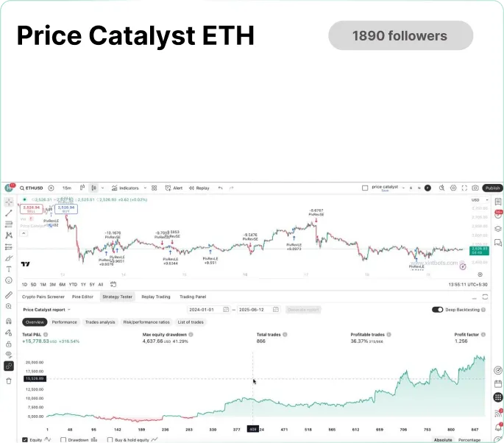Screen dimensions: 504x443
Task: Open the List of trades tab
Action: [x=191, y=322]
